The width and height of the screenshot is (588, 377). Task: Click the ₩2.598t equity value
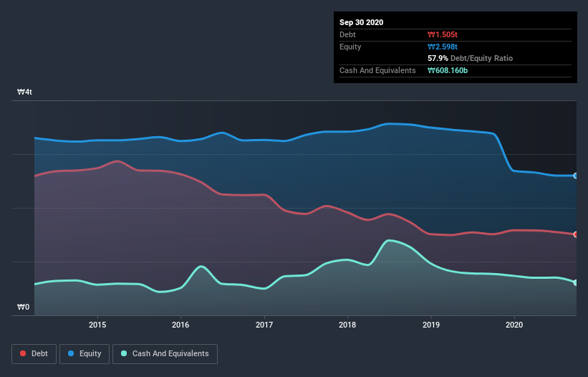443,47
